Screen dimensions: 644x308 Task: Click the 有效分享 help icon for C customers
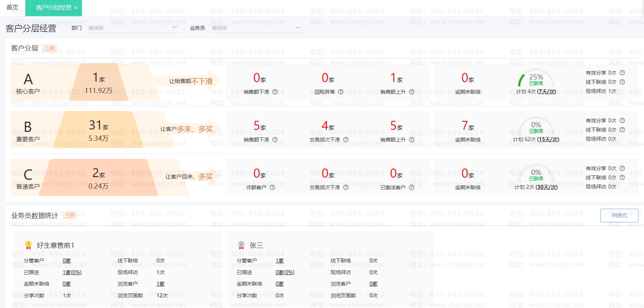point(622,168)
